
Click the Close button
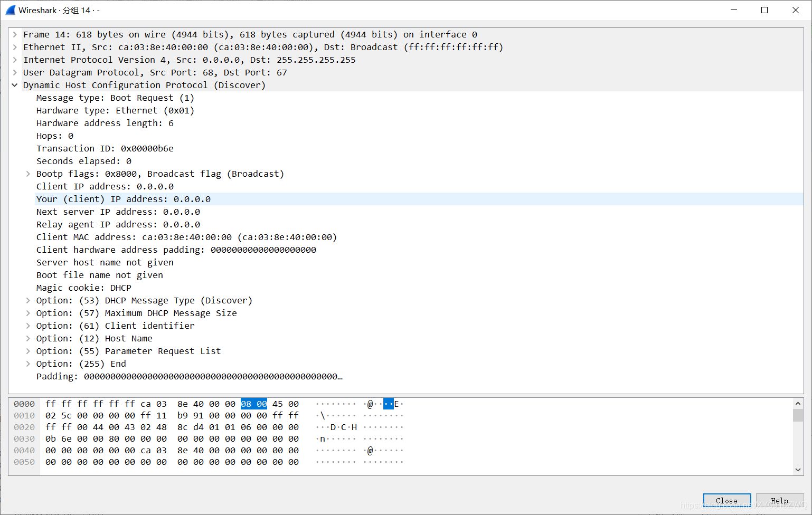(x=726, y=500)
